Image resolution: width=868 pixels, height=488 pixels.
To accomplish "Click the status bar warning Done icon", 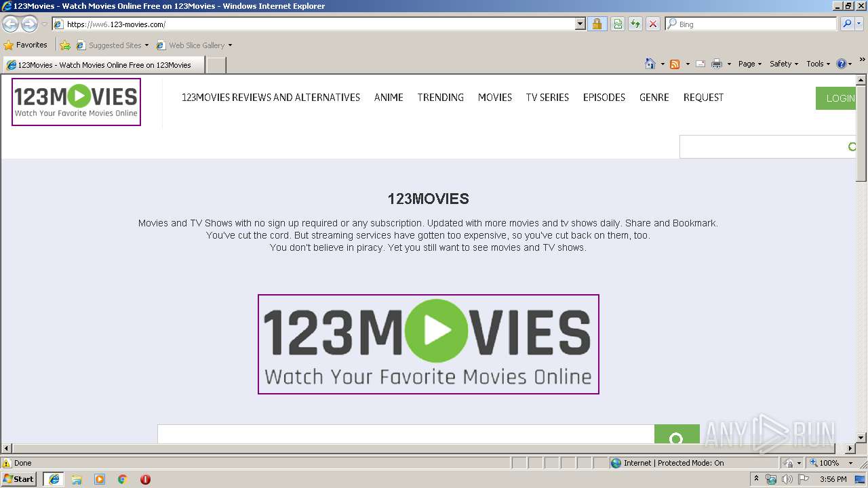I will 7,463.
